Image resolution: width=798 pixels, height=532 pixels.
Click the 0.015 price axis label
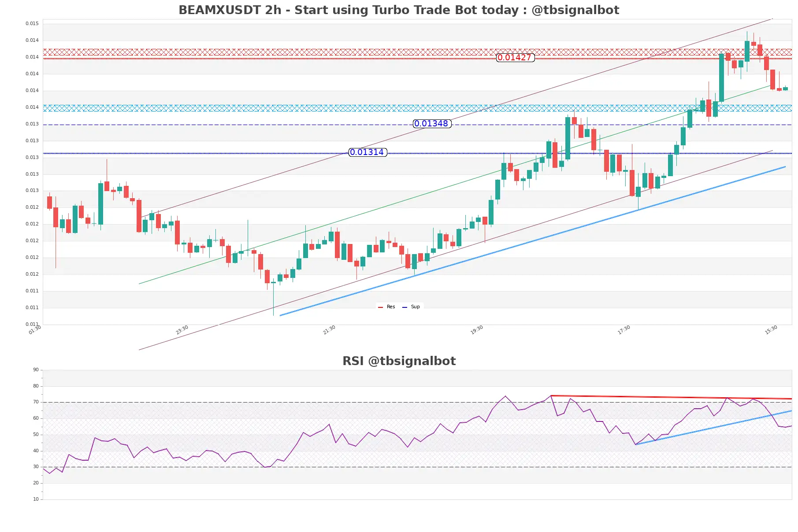click(x=32, y=24)
